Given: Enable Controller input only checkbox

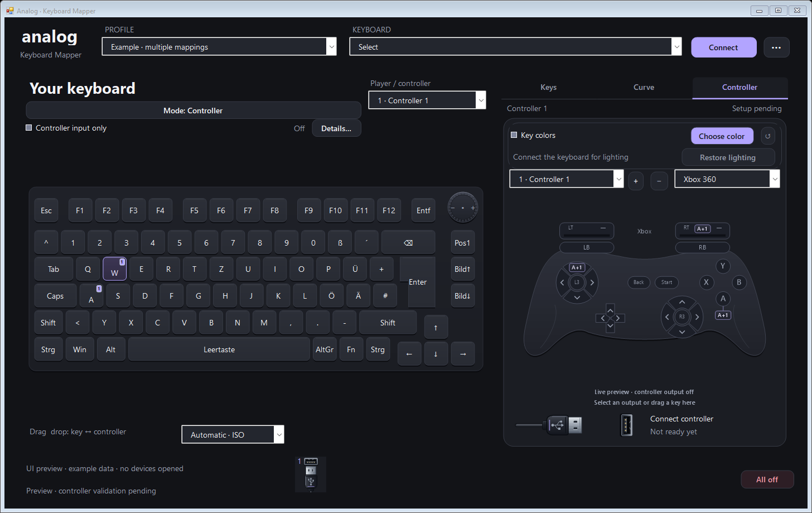Looking at the screenshot, I should 29,128.
